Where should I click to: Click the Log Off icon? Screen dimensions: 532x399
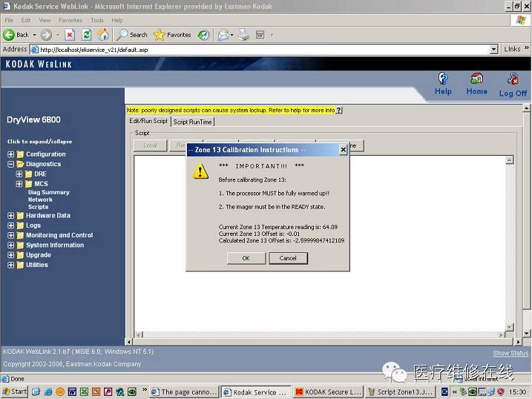click(513, 85)
